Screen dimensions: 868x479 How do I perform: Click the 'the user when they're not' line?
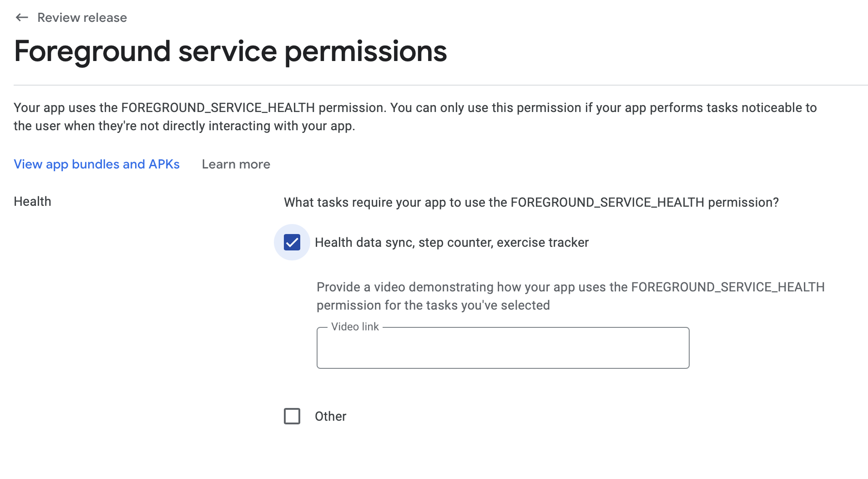click(184, 126)
